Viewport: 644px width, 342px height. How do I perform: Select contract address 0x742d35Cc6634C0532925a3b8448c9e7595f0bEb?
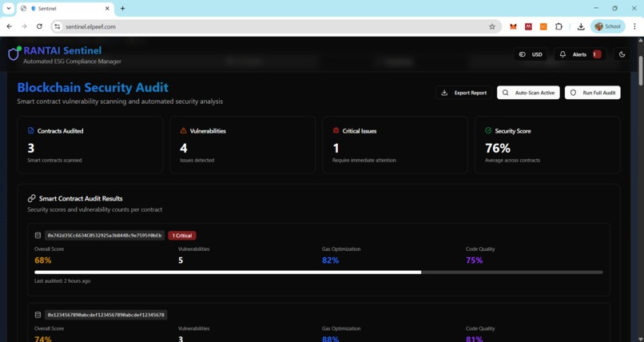(105, 235)
